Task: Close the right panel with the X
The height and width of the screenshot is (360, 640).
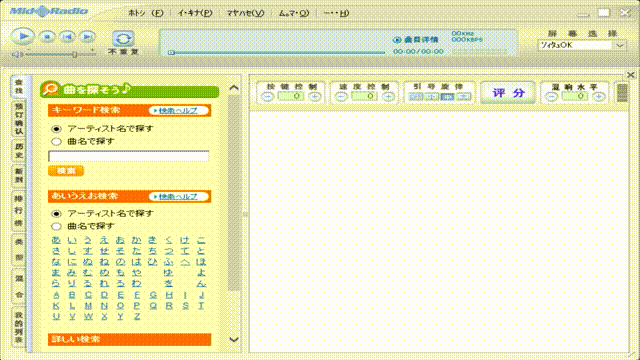Action: [631, 75]
